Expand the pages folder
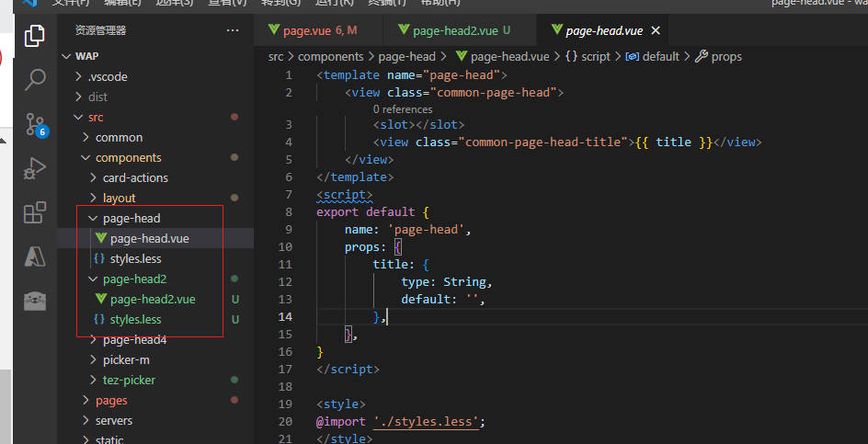Image resolution: width=868 pixels, height=444 pixels. point(110,400)
